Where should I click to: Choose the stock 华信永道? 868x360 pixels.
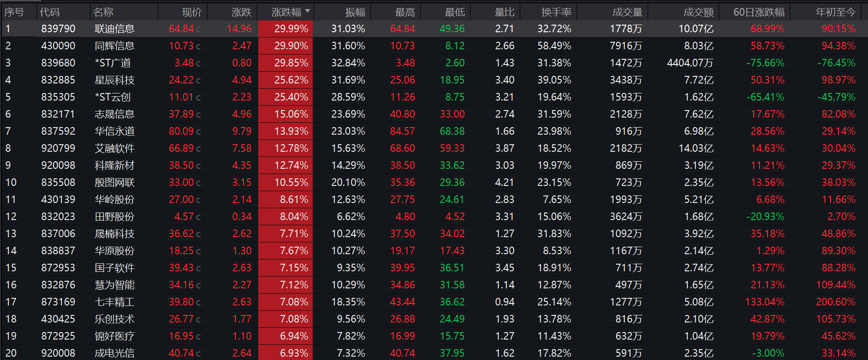tap(115, 131)
